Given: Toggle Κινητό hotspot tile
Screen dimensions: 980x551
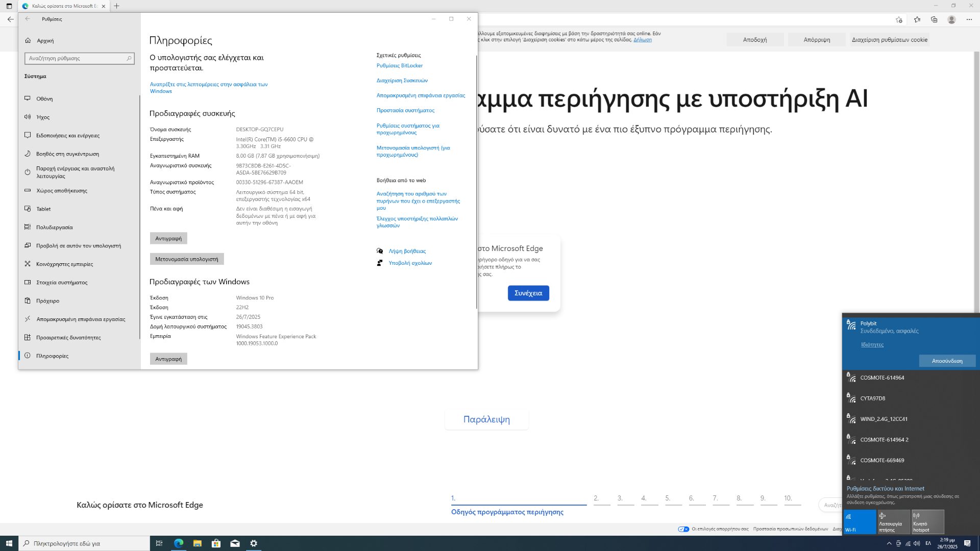Looking at the screenshot, I should (928, 522).
